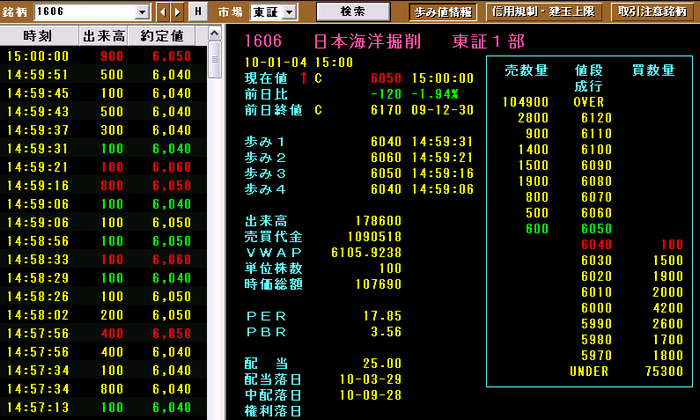Select the 14:57:13 tick row
700x420 pixels.
(103, 408)
